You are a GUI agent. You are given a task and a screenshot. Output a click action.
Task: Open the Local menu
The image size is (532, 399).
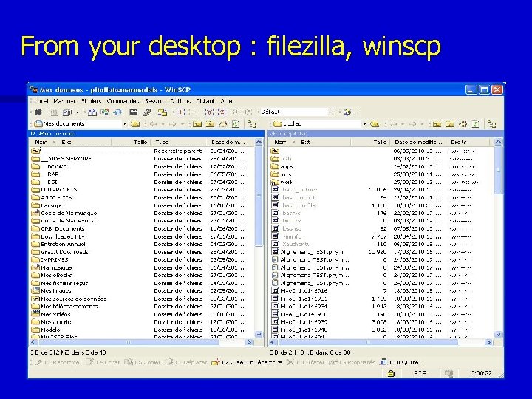click(41, 101)
